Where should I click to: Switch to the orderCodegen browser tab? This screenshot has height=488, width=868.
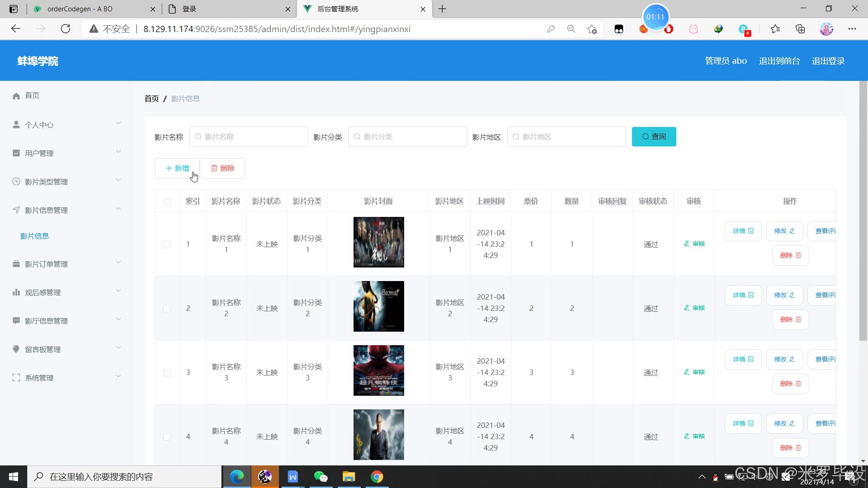click(80, 9)
